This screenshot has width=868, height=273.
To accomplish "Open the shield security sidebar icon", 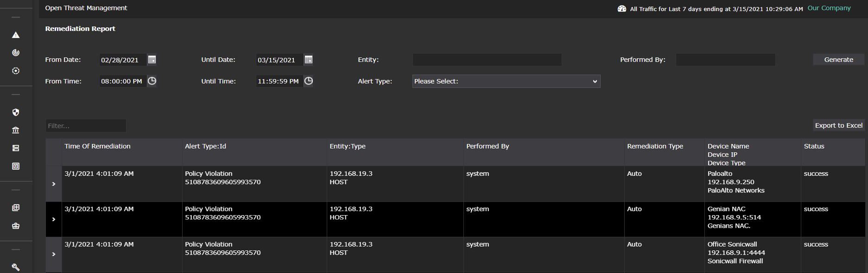I will tap(16, 112).
